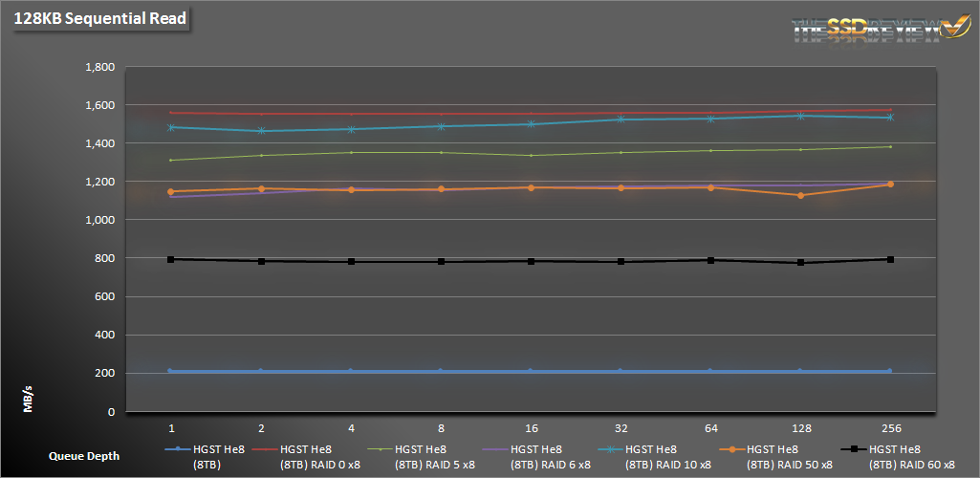Click RAID 60 black square point at depth 256
This screenshot has width=980, height=478.
[x=891, y=259]
